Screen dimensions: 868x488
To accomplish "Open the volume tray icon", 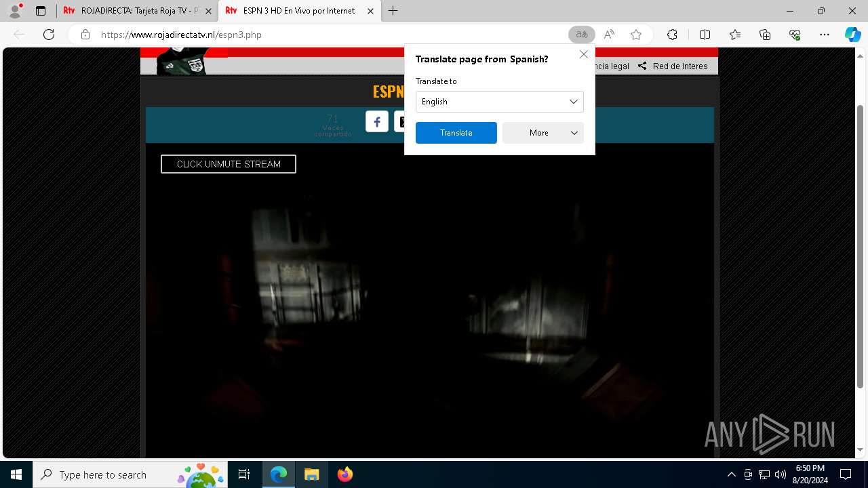I will [x=781, y=474].
